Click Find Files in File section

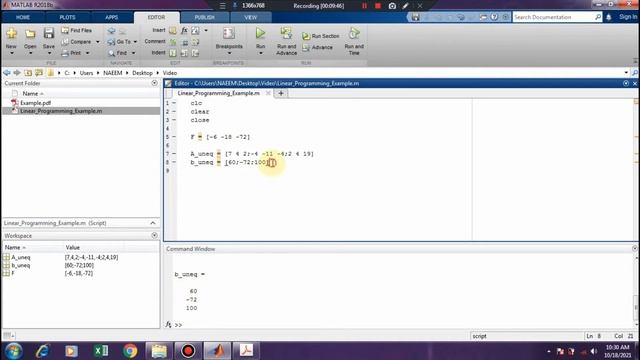click(77, 30)
